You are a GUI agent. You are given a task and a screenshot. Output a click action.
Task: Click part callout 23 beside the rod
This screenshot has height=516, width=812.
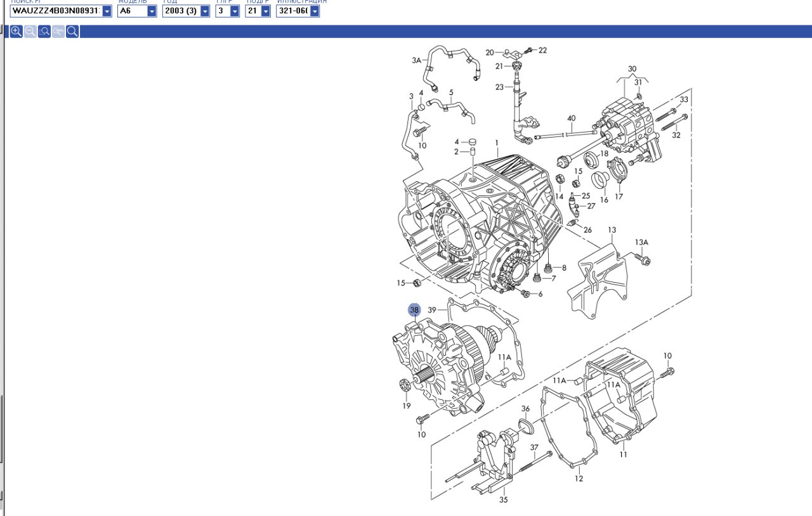(x=500, y=87)
